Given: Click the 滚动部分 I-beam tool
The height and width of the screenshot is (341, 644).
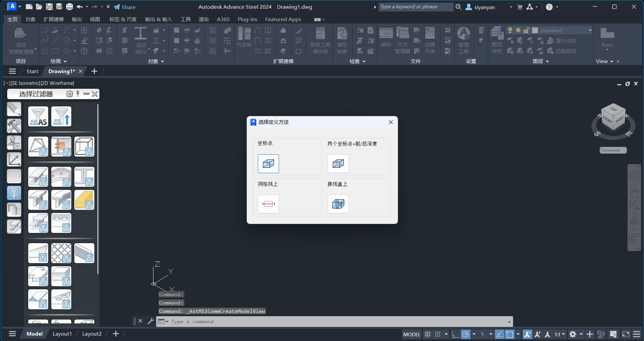Looking at the screenshot, I should pos(141,41).
